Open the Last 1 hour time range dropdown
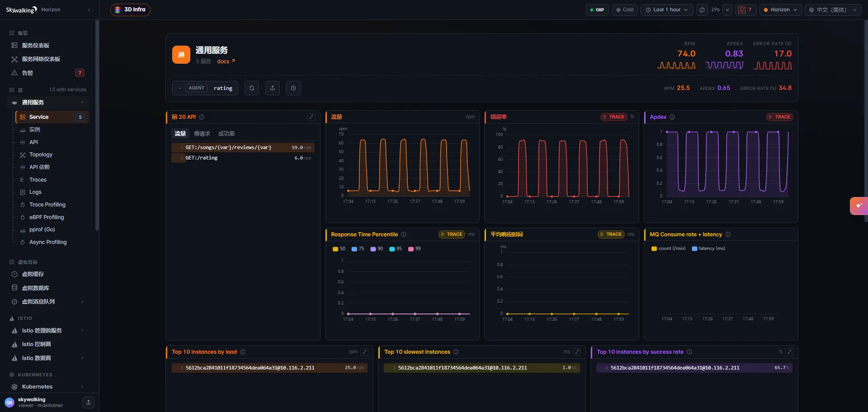868x412 pixels. pyautogui.click(x=667, y=10)
